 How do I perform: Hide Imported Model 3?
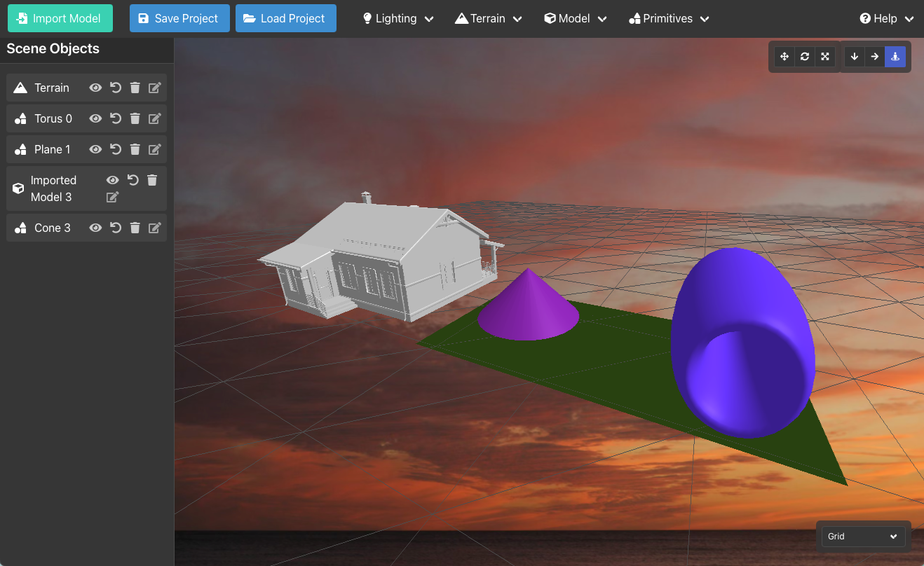click(112, 180)
